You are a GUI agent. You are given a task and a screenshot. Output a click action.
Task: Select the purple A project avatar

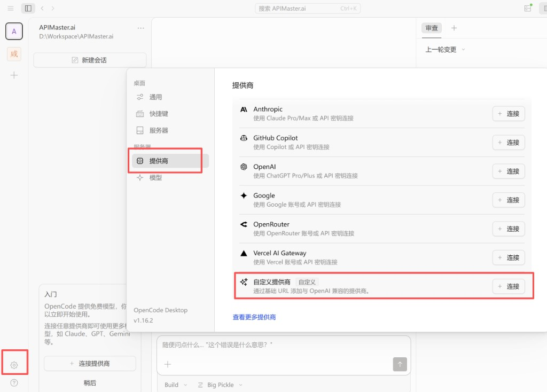click(14, 32)
